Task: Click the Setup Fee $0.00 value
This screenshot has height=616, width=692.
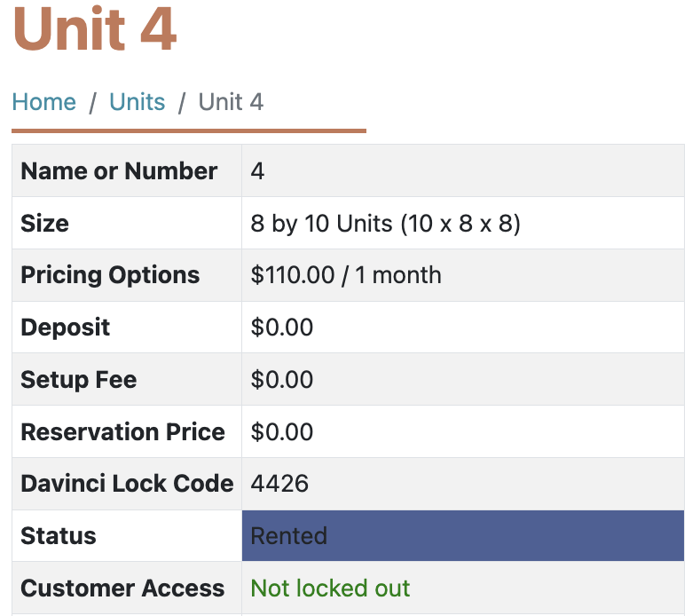Action: pos(282,379)
